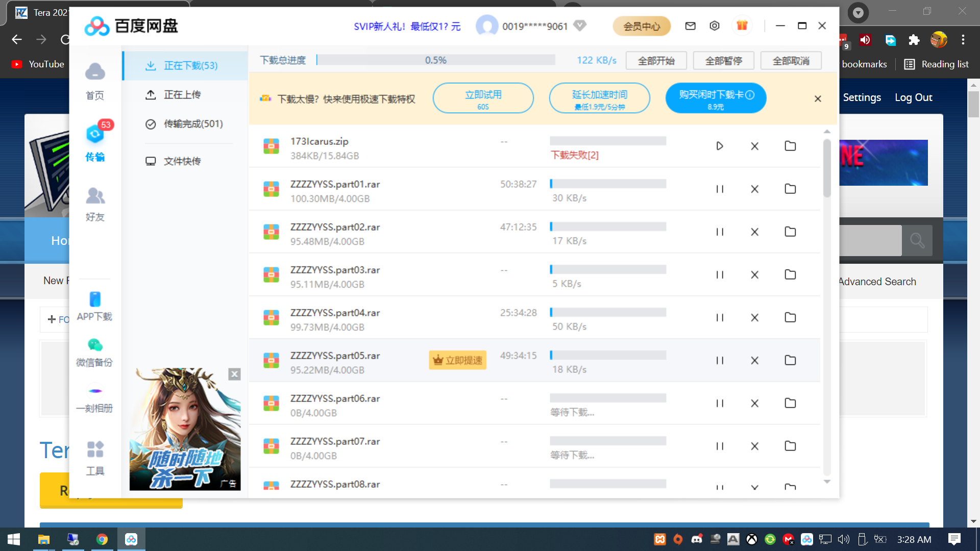Click 立即提速 on part05.rar row
980x551 pixels.
457,360
